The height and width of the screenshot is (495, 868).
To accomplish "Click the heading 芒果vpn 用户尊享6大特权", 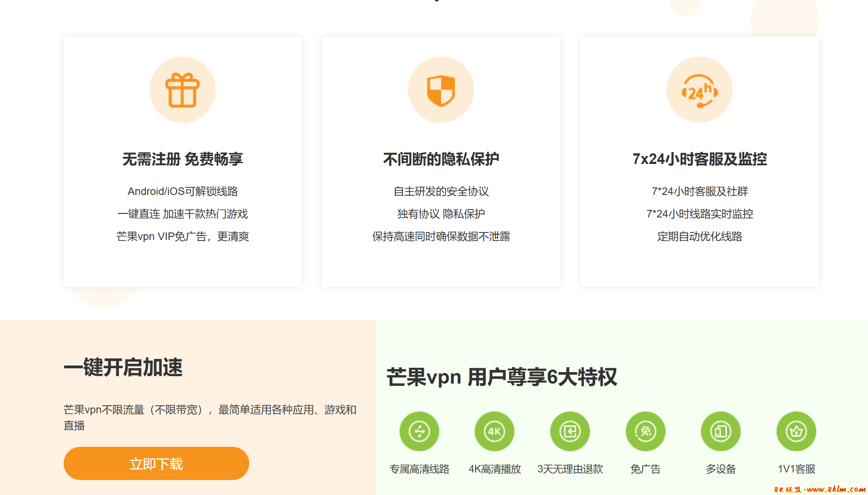I will [502, 377].
